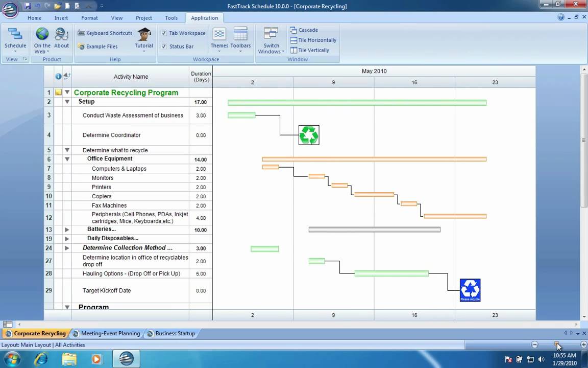Click the sort outline column header icon

pos(67,76)
